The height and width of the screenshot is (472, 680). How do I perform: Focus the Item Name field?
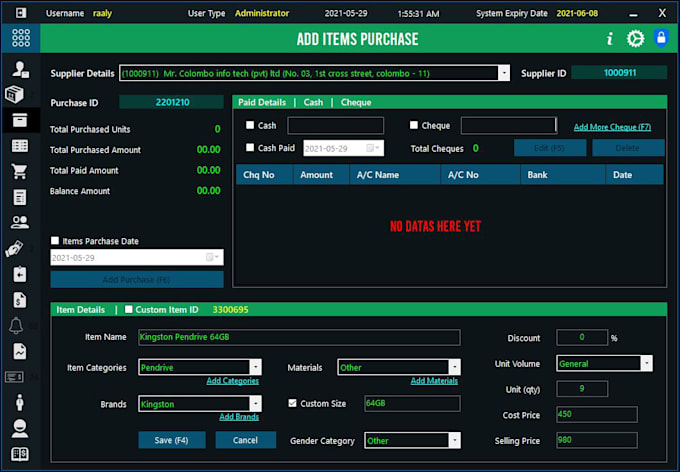pos(299,337)
